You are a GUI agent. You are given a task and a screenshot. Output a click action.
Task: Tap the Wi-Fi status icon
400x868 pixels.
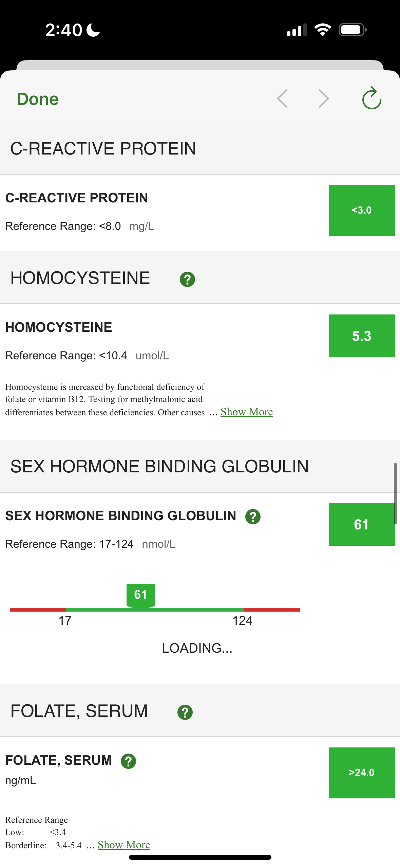tap(322, 30)
